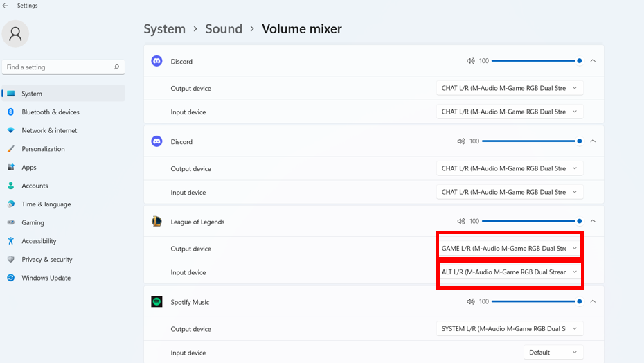
Task: Go back with the Settings back arrow
Action: 6,6
